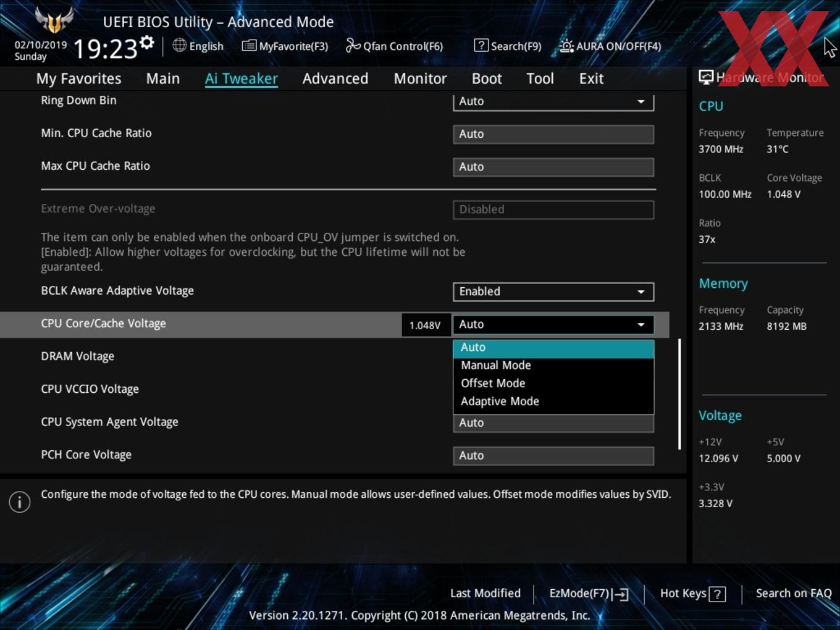This screenshot has width=840, height=630.
Task: Pick Adaptive Mode option
Action: [553, 401]
